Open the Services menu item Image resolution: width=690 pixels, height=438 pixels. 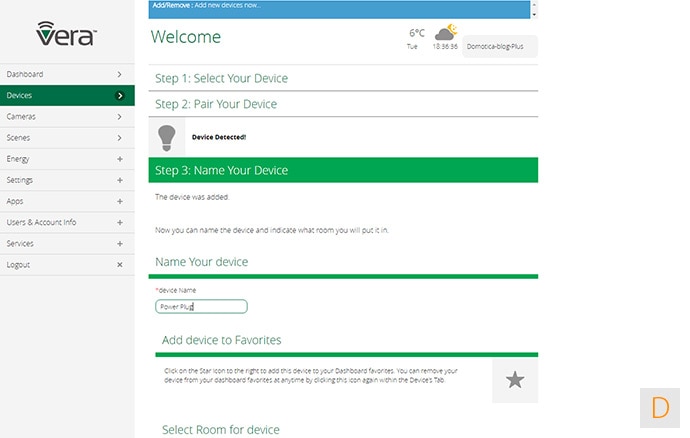(67, 243)
